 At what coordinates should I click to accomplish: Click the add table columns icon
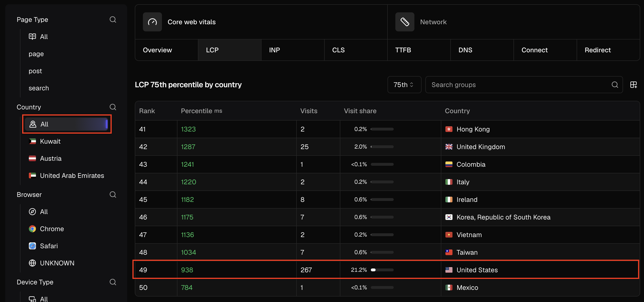tap(633, 85)
